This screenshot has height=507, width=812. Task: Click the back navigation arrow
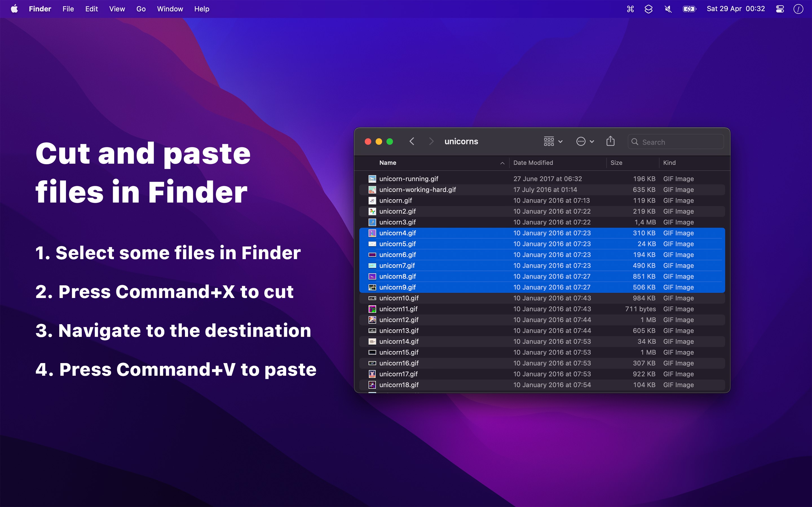pos(412,141)
